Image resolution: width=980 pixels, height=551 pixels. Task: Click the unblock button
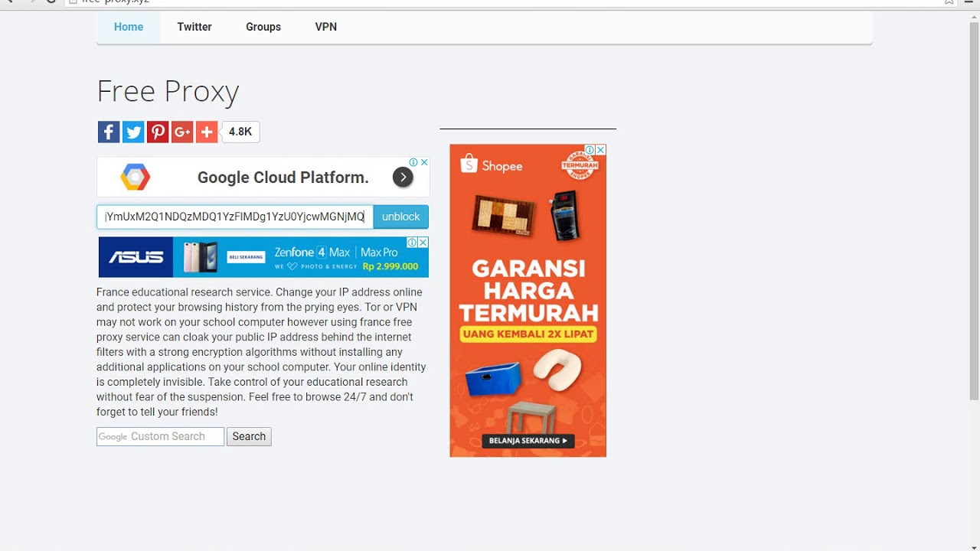(x=401, y=217)
